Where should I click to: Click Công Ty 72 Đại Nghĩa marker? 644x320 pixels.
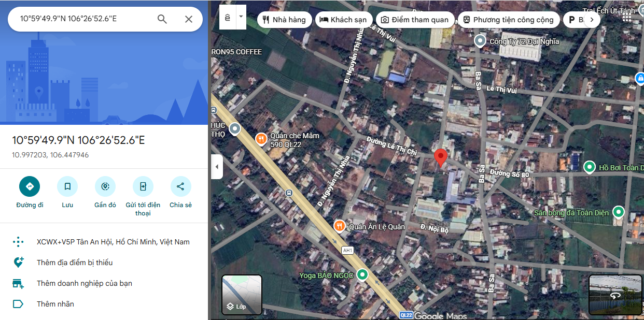[480, 40]
